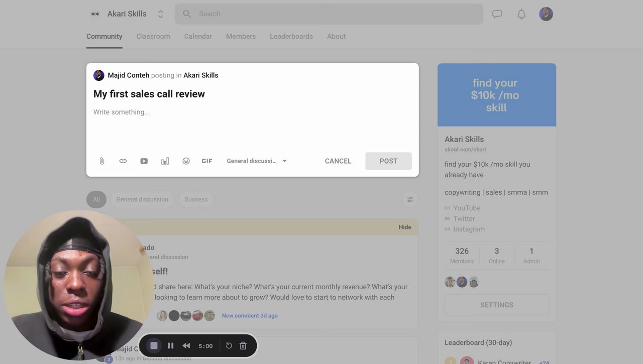Click the Akari Skills link in composer header

pyautogui.click(x=201, y=75)
